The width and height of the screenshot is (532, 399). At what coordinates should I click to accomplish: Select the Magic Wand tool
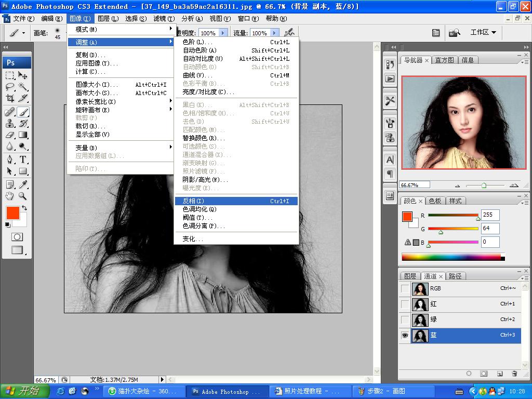[x=23, y=87]
